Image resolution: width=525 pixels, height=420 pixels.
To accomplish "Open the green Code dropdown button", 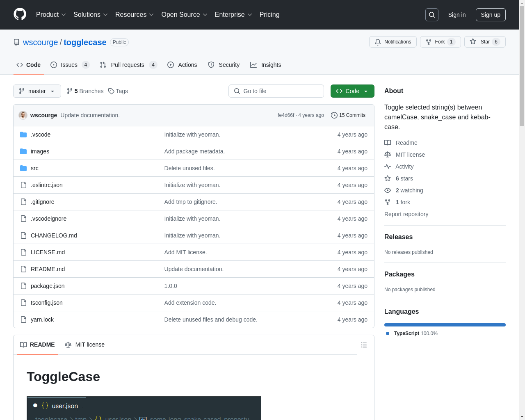I will click(352, 91).
